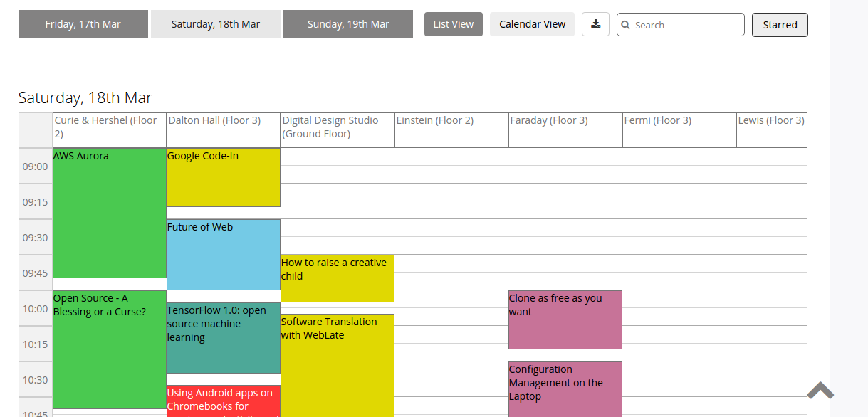This screenshot has width=868, height=417.
Task: Switch to Friday, 17th Mar tab
Action: click(83, 24)
